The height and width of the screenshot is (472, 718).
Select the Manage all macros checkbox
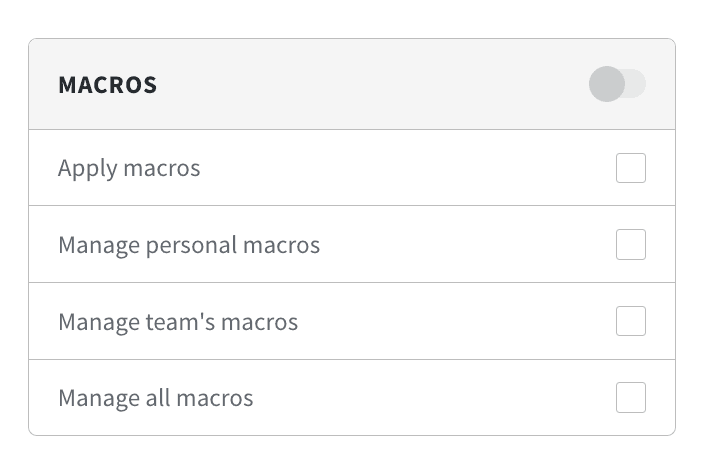pos(631,398)
